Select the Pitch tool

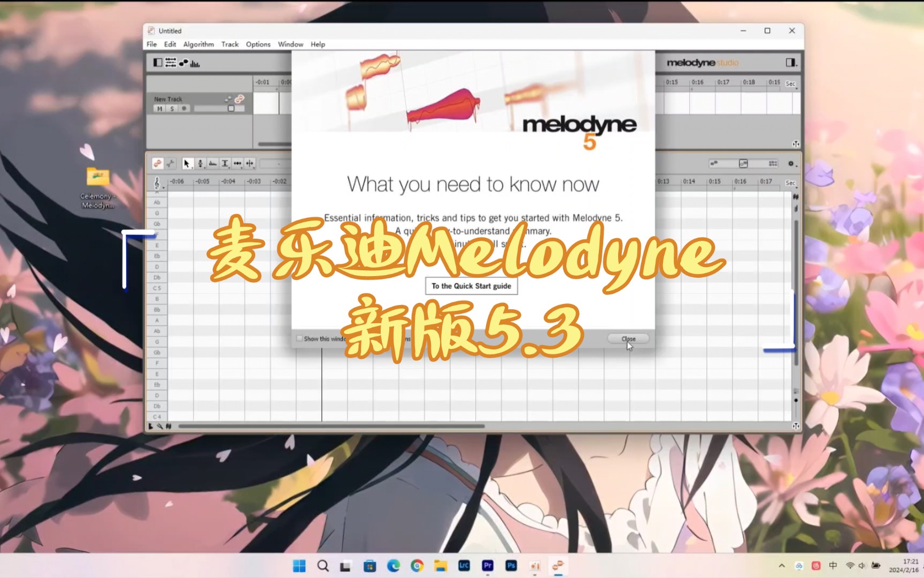pyautogui.click(x=201, y=163)
